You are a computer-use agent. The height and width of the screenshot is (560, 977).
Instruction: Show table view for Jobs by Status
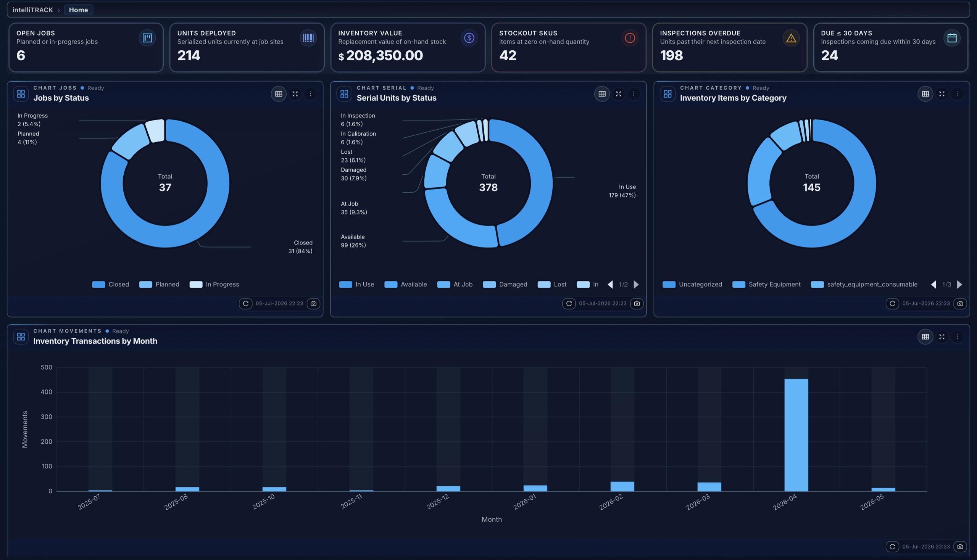tap(279, 94)
